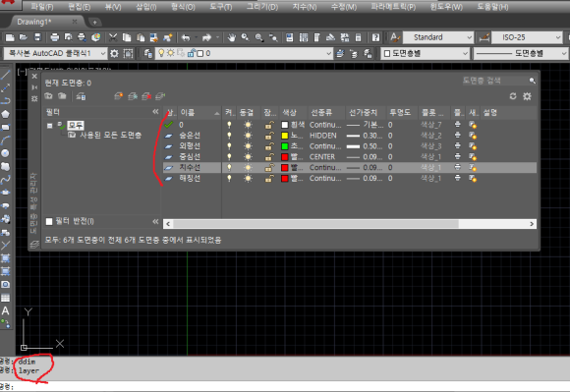Collapse the 필터 반전 bottom chevron

(x=155, y=221)
